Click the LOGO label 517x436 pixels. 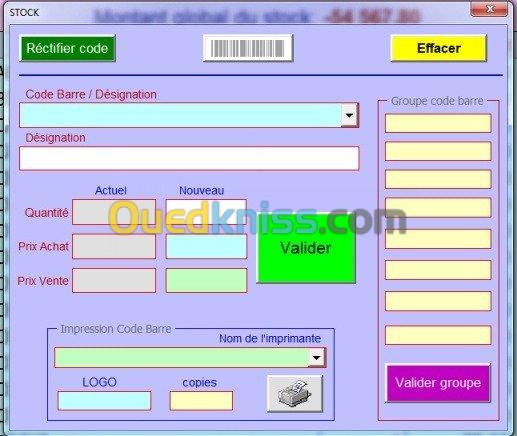coord(99,382)
